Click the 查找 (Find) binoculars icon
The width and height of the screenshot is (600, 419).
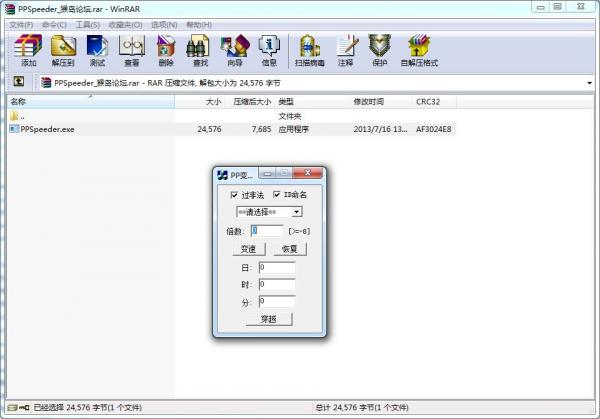(198, 46)
